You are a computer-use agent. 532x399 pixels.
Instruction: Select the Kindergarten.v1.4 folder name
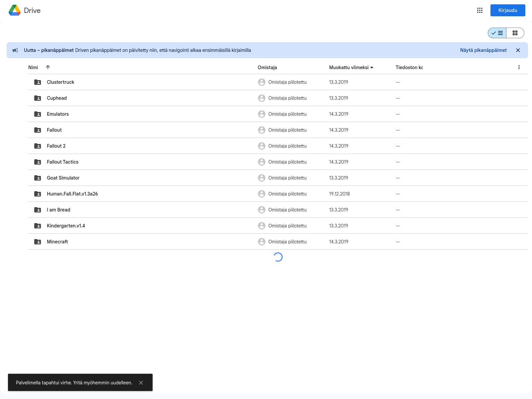(66, 226)
